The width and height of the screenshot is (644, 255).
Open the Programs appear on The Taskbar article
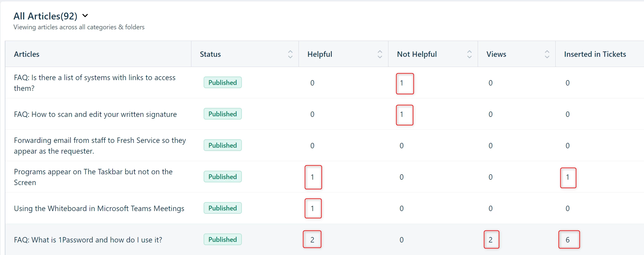pyautogui.click(x=93, y=177)
